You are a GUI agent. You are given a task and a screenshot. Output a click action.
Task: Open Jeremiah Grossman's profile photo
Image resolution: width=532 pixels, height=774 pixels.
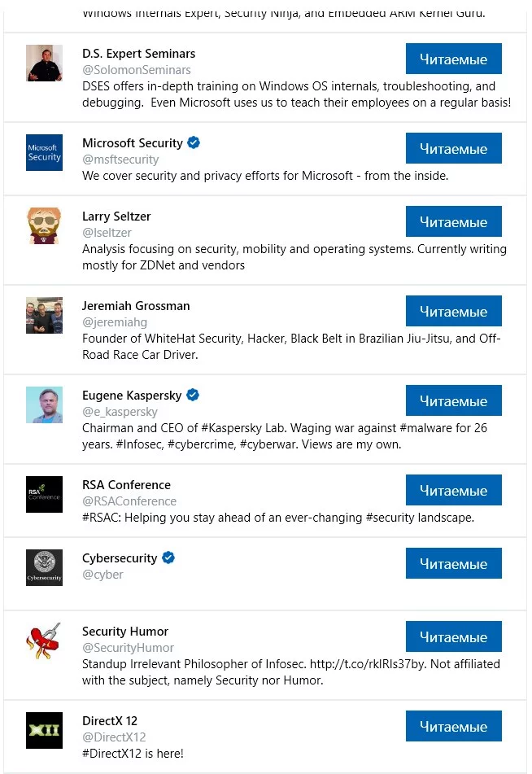[x=44, y=315]
